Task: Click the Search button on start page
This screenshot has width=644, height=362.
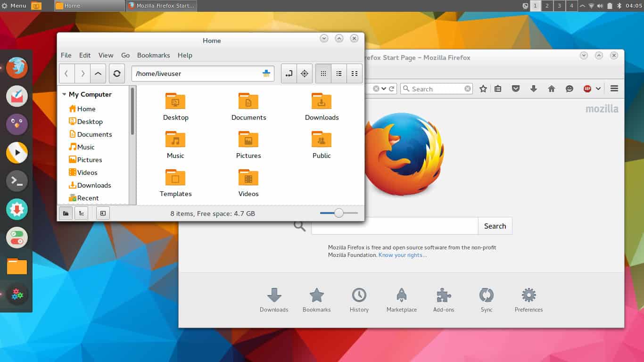Action: coord(495,226)
